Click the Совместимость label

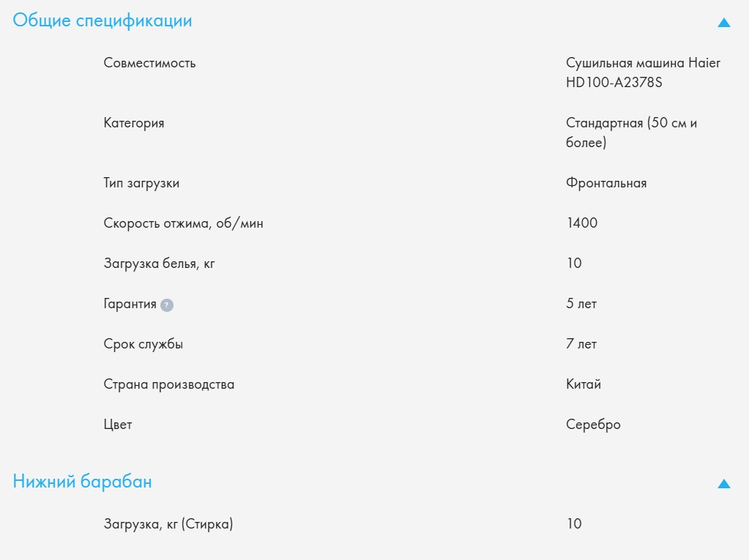150,63
